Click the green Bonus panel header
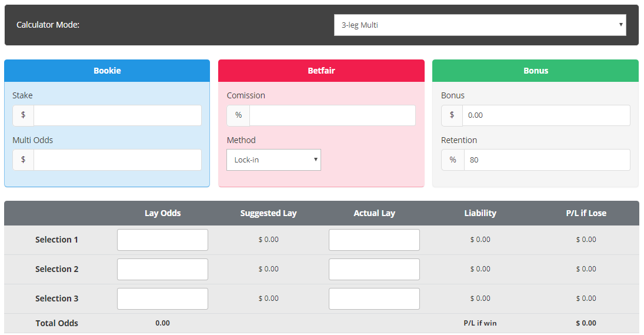The height and width of the screenshot is (335, 644). coord(536,71)
